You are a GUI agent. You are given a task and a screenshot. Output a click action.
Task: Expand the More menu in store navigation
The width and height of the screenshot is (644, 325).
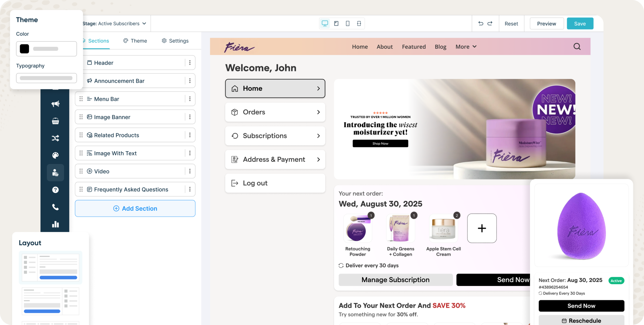[466, 47]
